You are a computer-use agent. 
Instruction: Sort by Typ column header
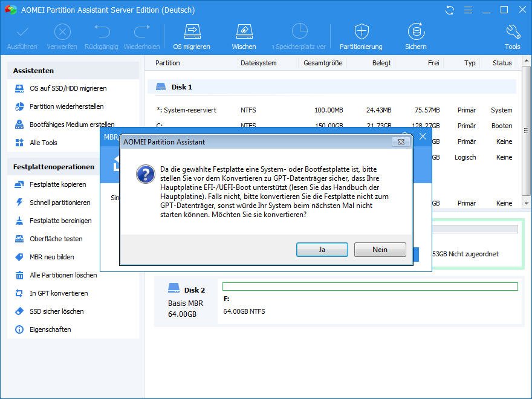point(470,63)
